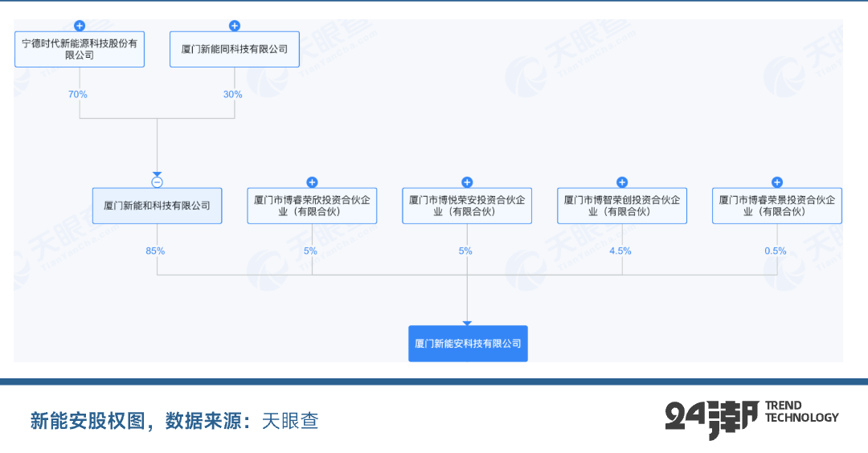Expand plus icon above 厦门市博睿荣景投资合伙企业

[x=777, y=182]
